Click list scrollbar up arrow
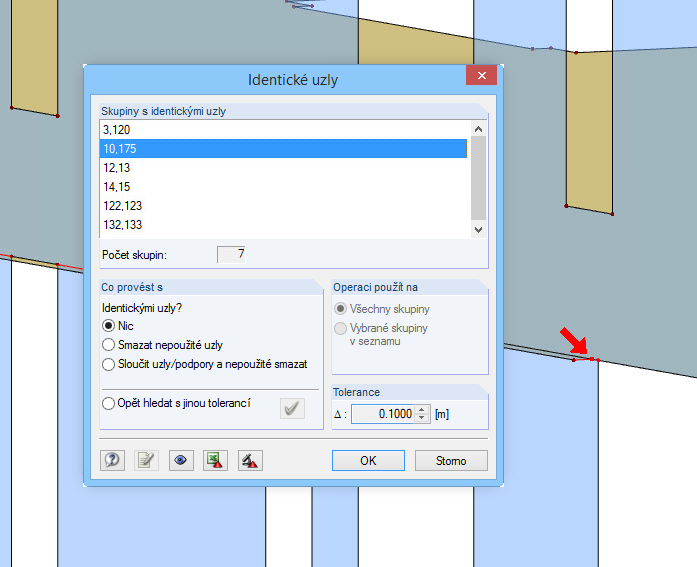 478,129
